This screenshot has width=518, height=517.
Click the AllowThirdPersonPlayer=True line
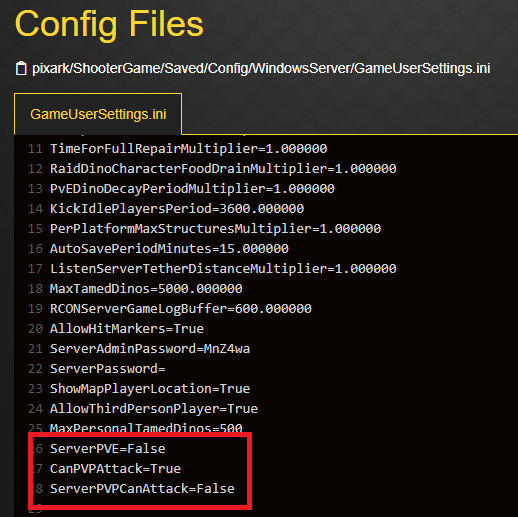[x=154, y=409]
